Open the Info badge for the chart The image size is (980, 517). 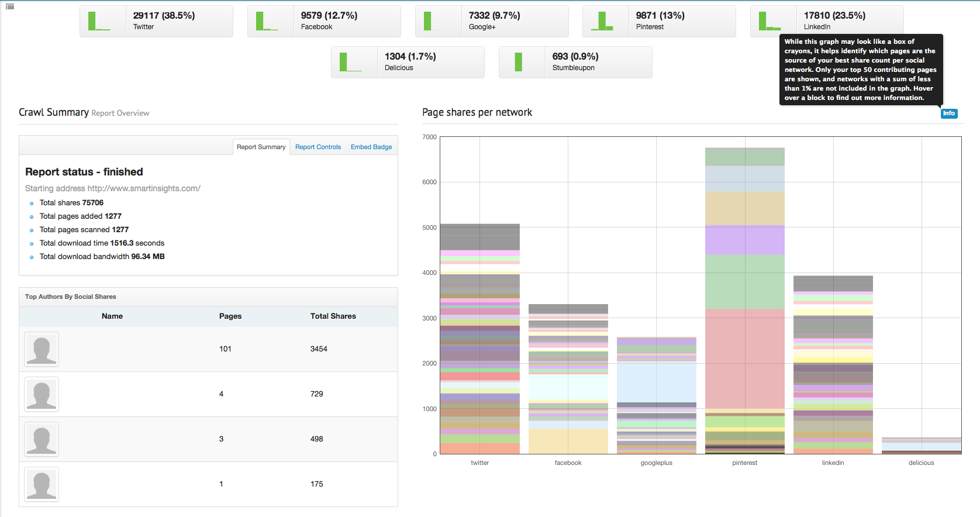click(949, 113)
